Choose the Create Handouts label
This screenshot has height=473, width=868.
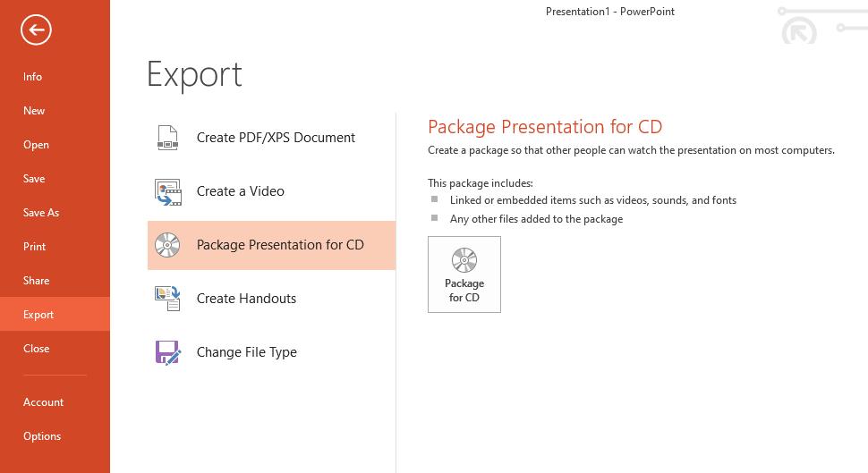pyautogui.click(x=246, y=299)
